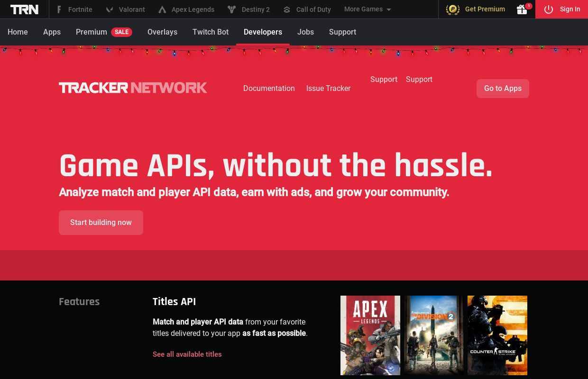588x379 pixels.
Task: Click the "Titles API" heading
Action: [x=174, y=302]
